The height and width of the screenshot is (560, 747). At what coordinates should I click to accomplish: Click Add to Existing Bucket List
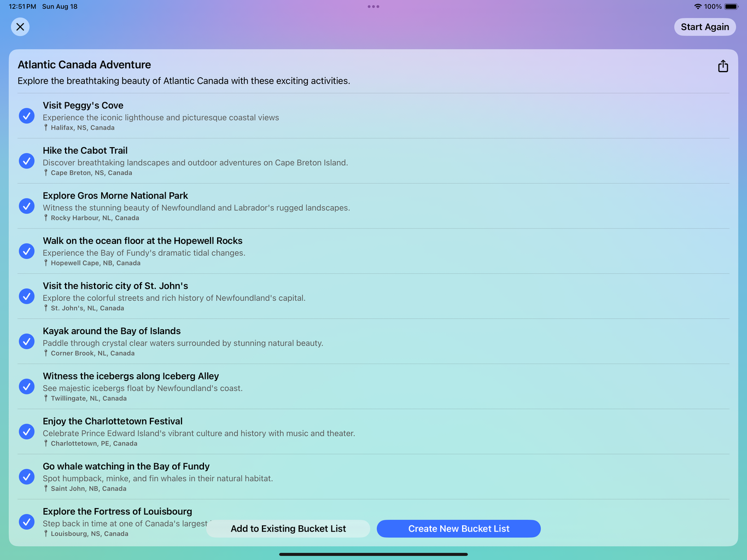[288, 529]
